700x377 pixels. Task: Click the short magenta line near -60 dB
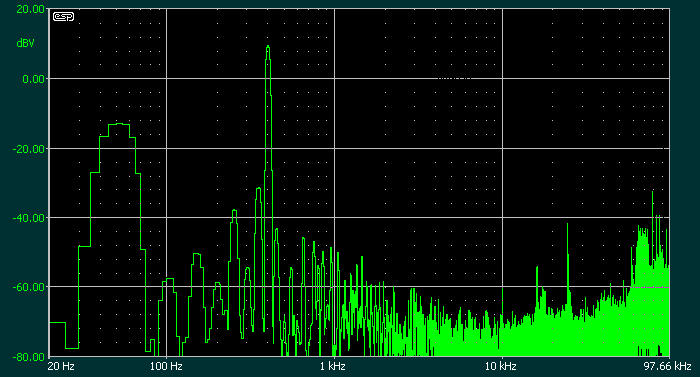[650, 288]
